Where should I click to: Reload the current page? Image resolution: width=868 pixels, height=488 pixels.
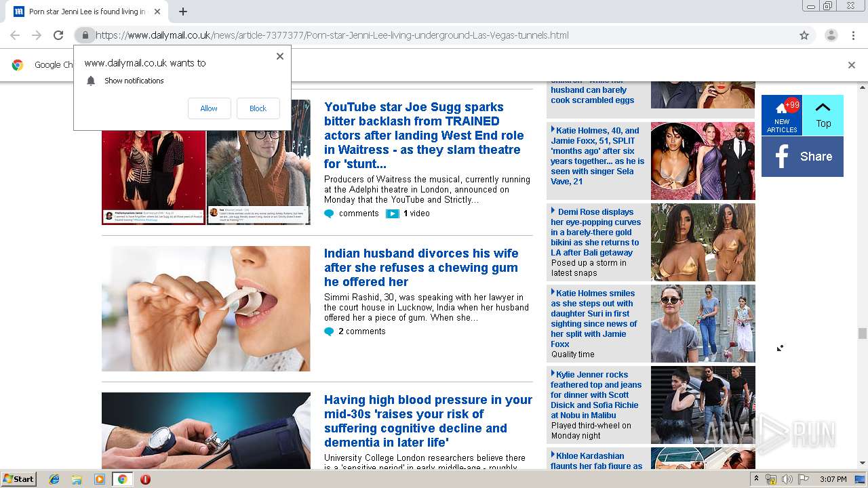(58, 35)
